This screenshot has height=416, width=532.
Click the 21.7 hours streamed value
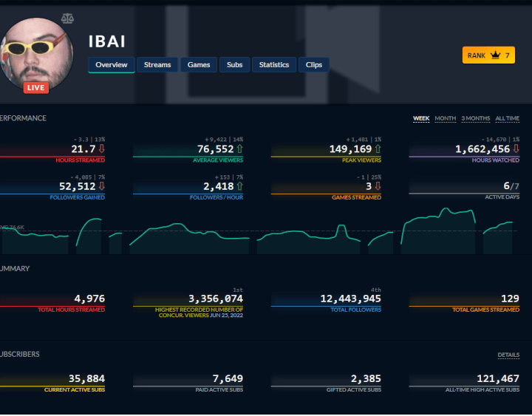pyautogui.click(x=83, y=149)
